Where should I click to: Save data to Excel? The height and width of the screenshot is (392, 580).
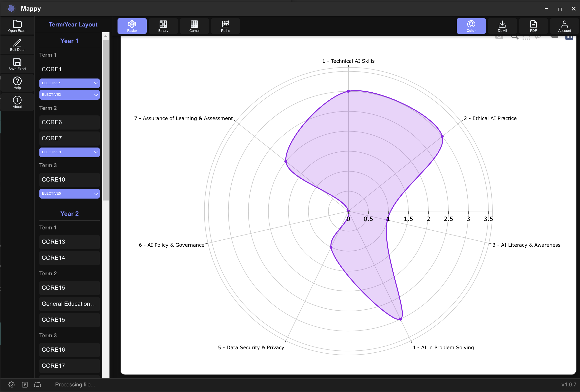(x=17, y=64)
